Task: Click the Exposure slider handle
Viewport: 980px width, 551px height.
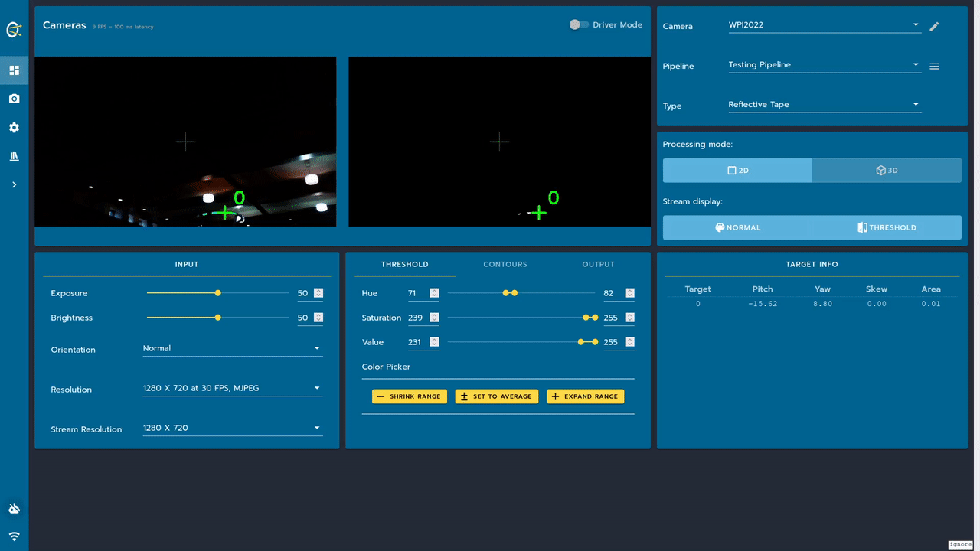Action: pos(218,293)
